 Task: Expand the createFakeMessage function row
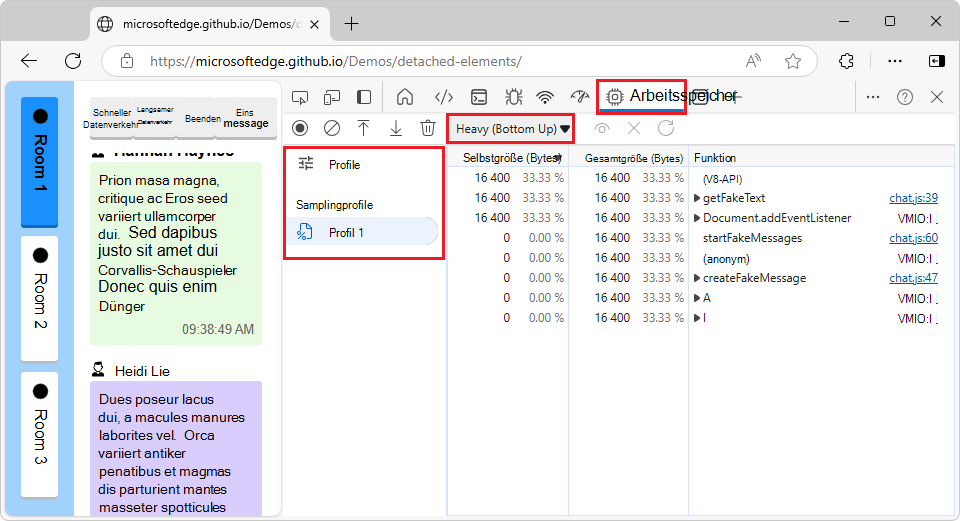click(697, 278)
